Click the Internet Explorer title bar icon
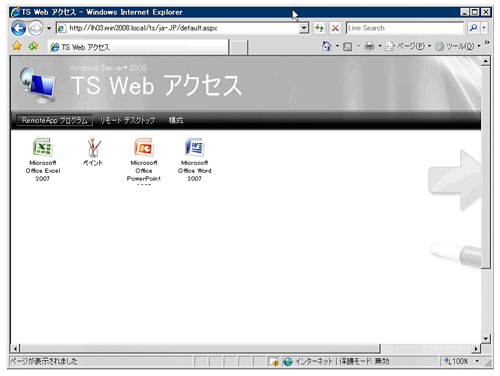Viewport: 500px width, 376px height. coord(15,12)
